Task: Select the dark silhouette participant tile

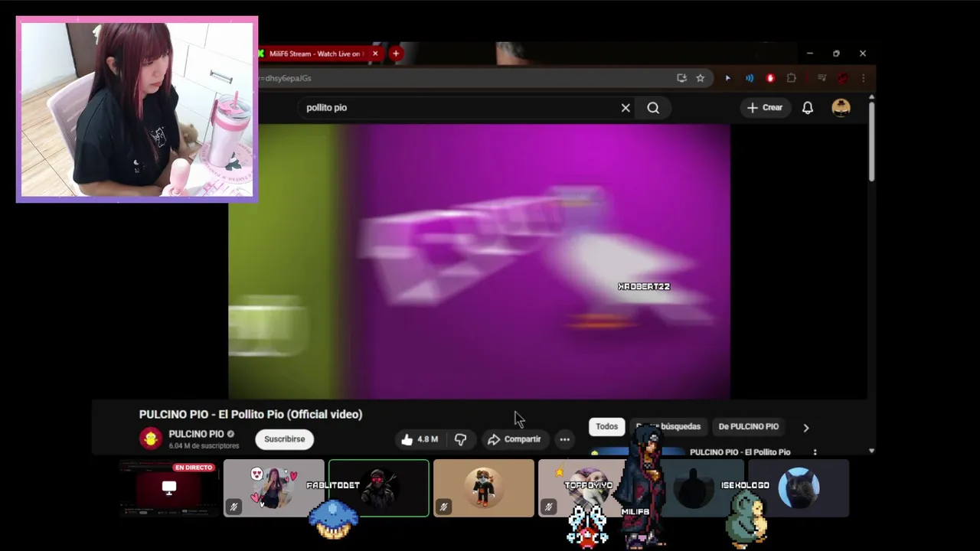Action: [x=694, y=487]
